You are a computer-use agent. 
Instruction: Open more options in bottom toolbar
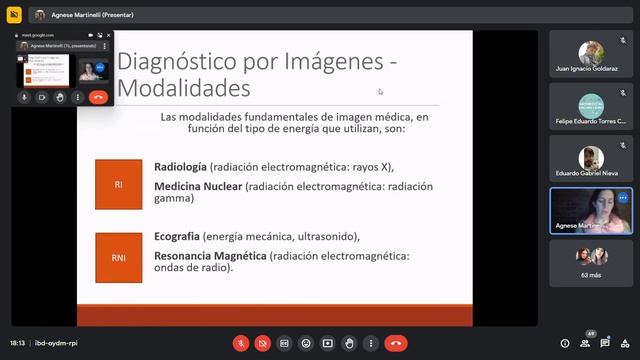(x=371, y=343)
